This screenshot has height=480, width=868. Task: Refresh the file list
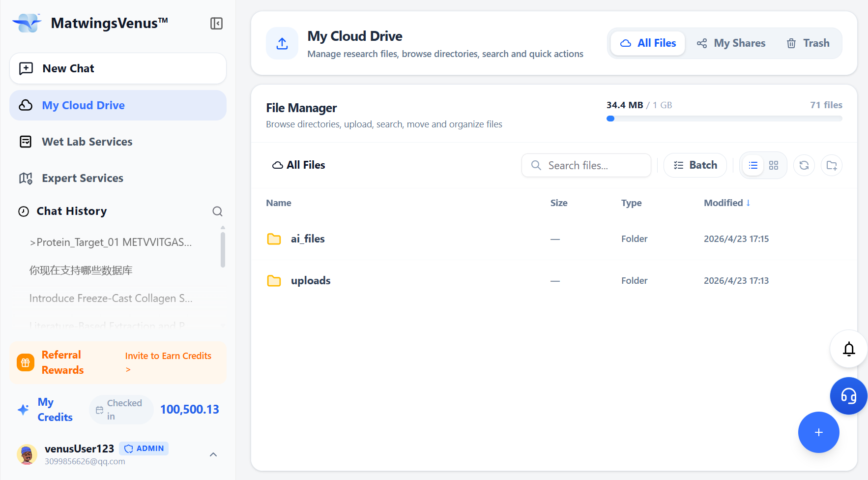[x=804, y=165]
